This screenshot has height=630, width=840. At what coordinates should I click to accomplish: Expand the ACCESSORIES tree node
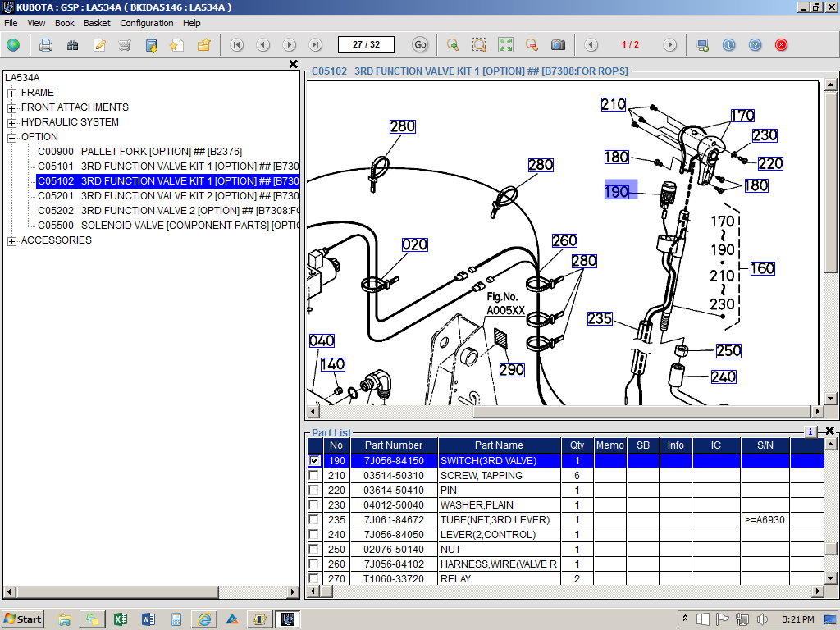11,241
